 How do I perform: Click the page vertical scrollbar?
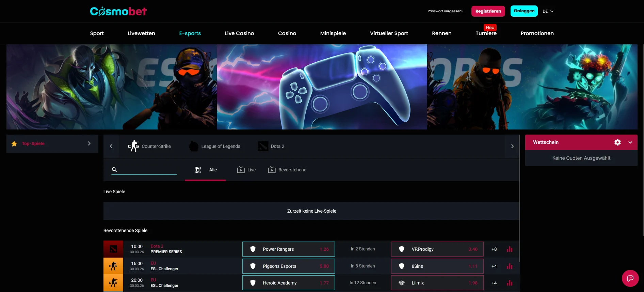[x=643, y=140]
